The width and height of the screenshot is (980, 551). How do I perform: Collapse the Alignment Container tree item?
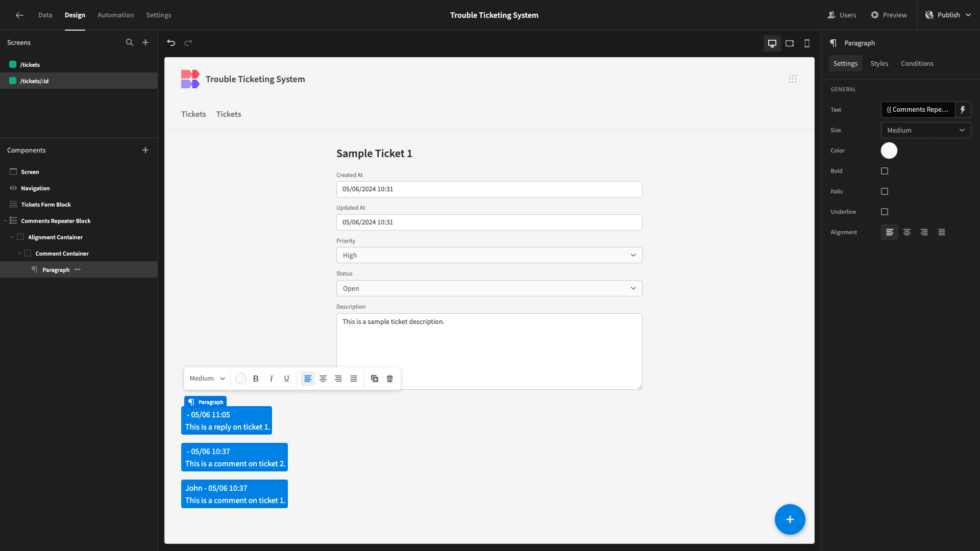[12, 237]
